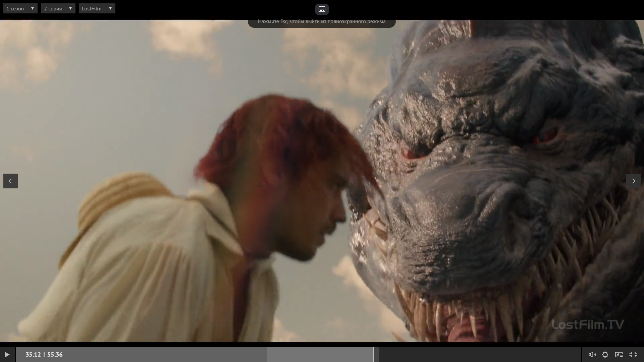This screenshot has height=362, width=644.
Task: Open the '1 сезон' season dropdown
Action: [x=20, y=8]
